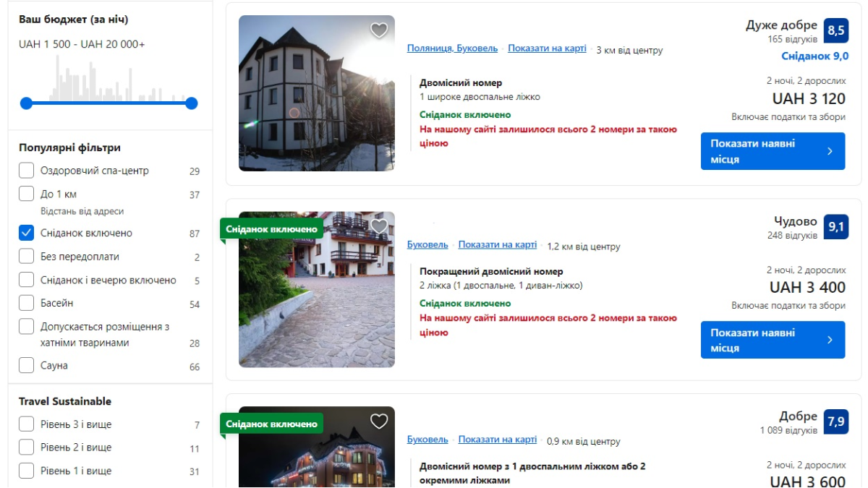Click heart icon on second hotel photo
The height and width of the screenshot is (488, 868).
(x=379, y=226)
